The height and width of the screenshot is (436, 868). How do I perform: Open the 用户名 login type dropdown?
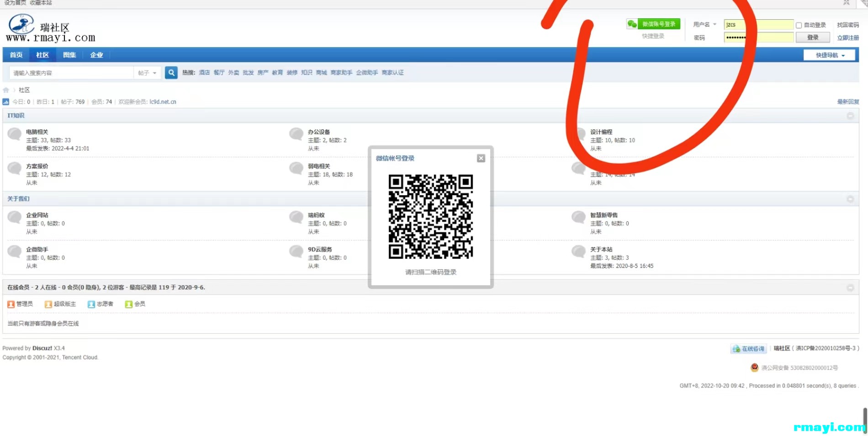pyautogui.click(x=704, y=25)
